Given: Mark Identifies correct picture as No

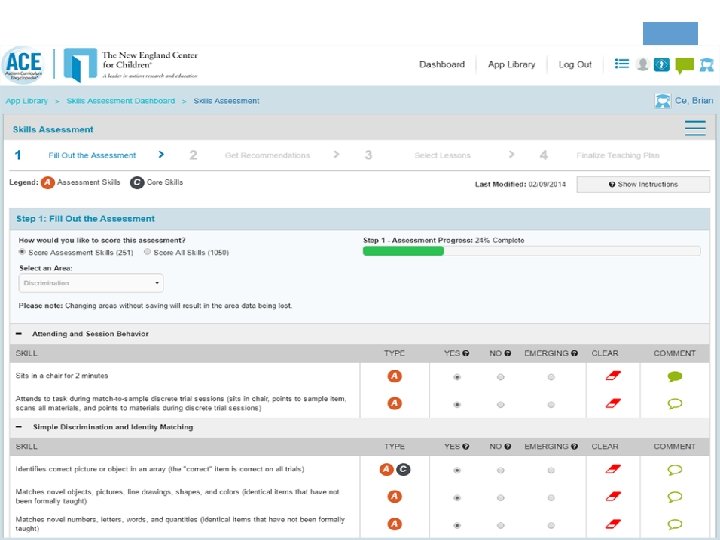Looking at the screenshot, I should [501, 470].
